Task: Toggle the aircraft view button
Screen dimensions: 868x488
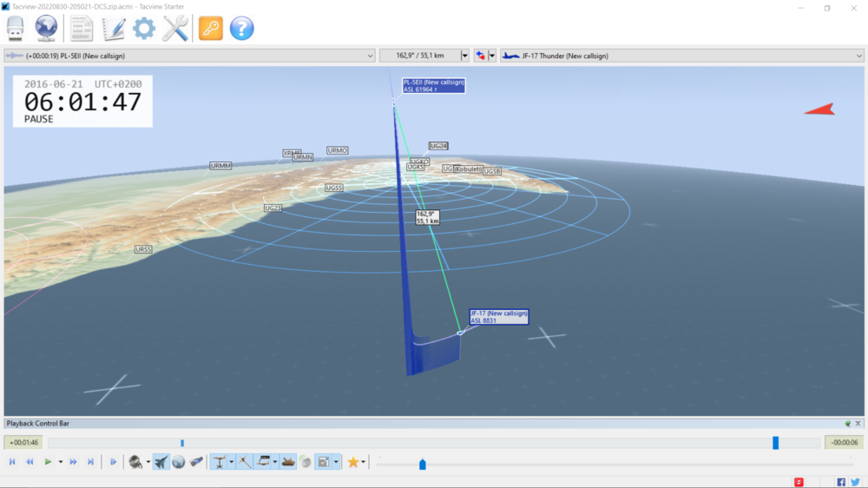Action: tap(161, 462)
